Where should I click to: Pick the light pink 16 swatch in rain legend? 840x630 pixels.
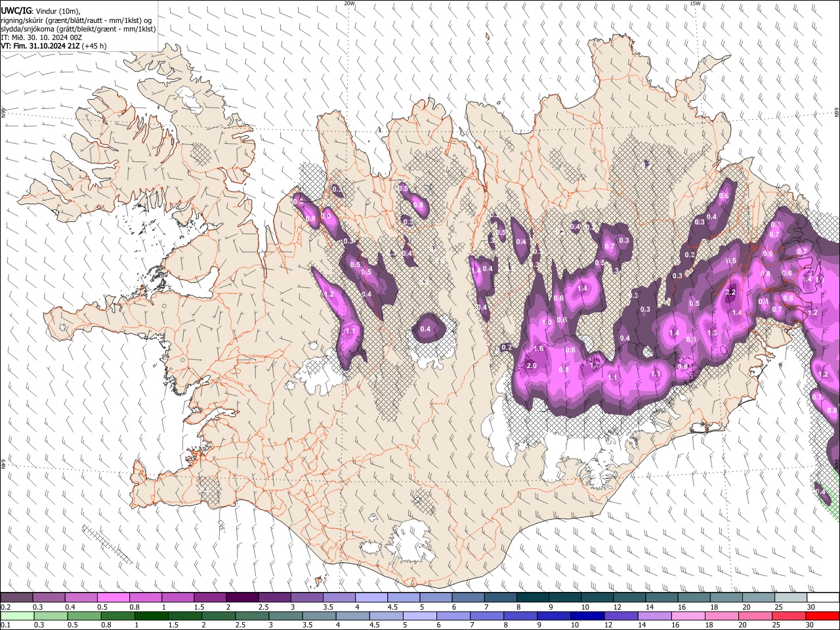pos(688,616)
